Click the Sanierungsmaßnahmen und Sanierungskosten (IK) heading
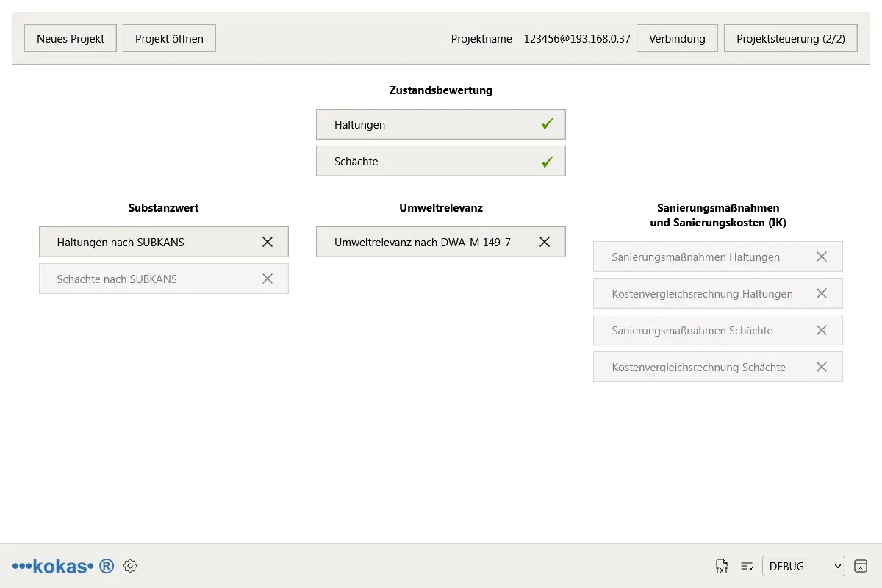Image resolution: width=882 pixels, height=588 pixels. [718, 215]
